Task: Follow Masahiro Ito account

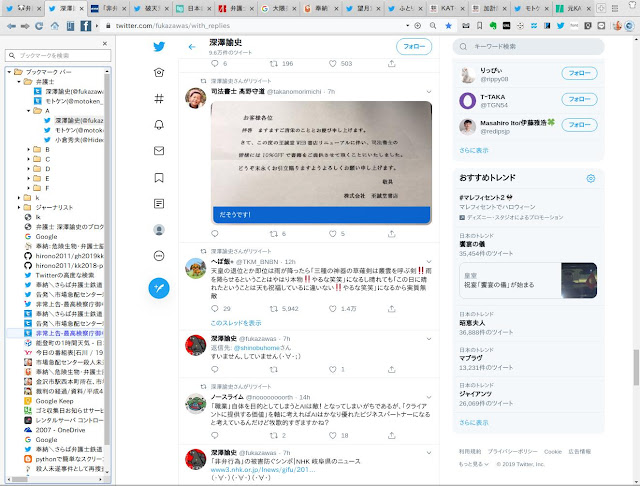Action: coord(579,125)
